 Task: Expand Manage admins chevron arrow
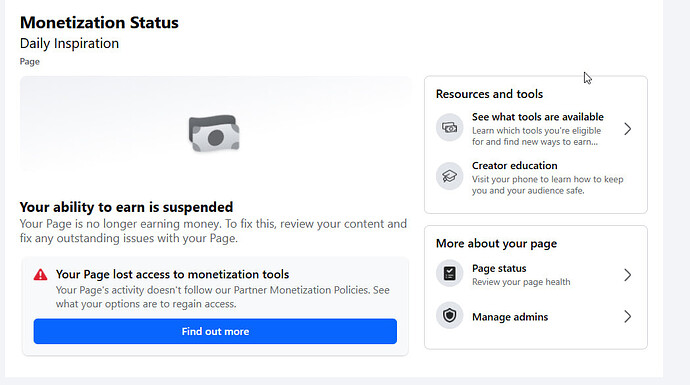pos(628,316)
